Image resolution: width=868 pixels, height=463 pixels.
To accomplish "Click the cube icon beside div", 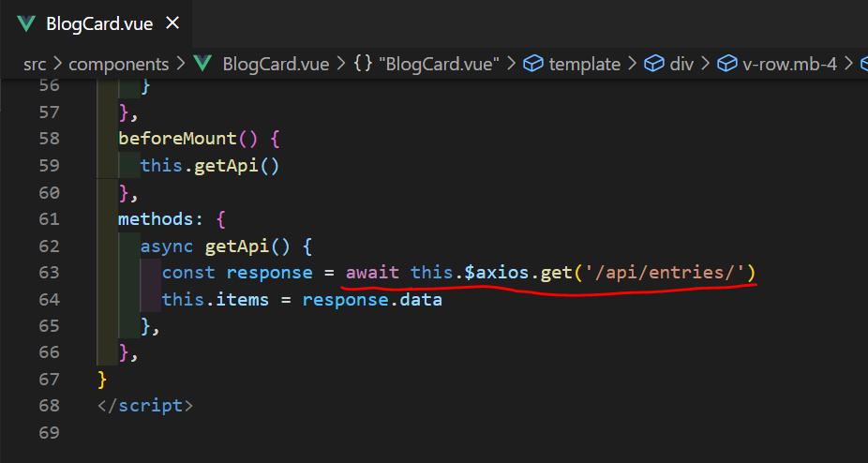I will 654,65.
